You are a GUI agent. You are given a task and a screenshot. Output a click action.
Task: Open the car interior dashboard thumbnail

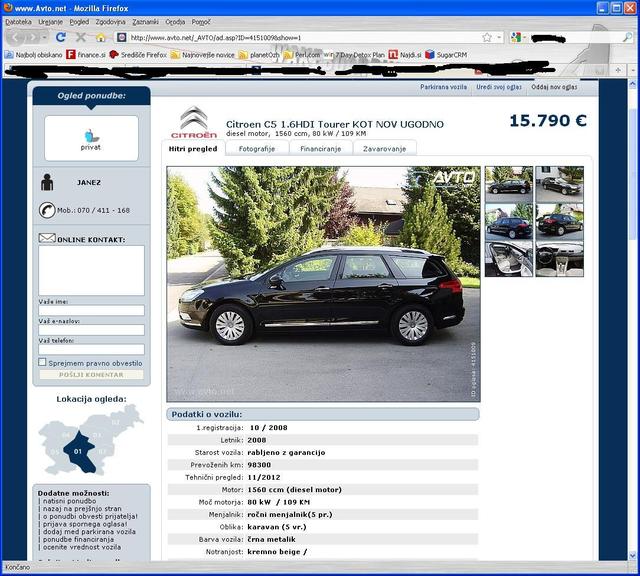[x=559, y=259]
